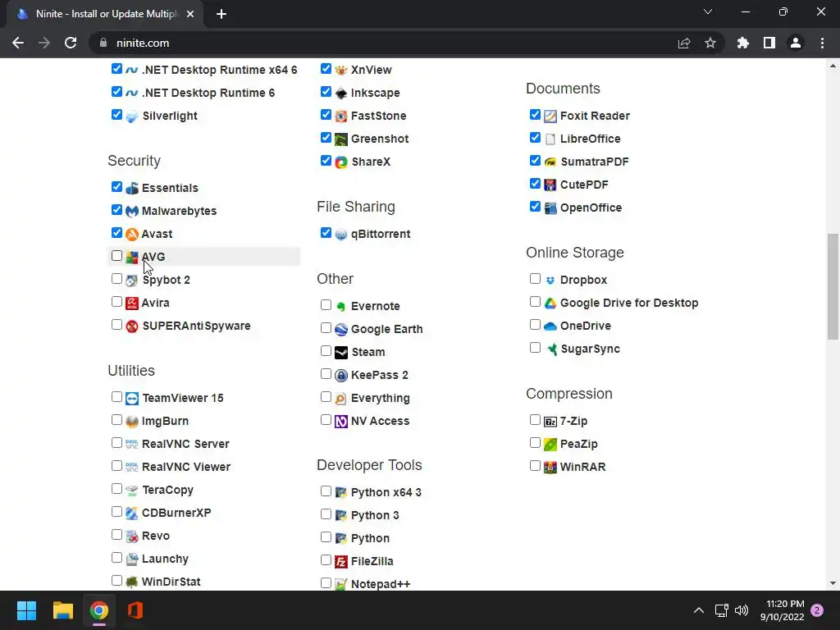Click the Malwarebytes app icon
The height and width of the screenshot is (630, 840).
pyautogui.click(x=132, y=211)
